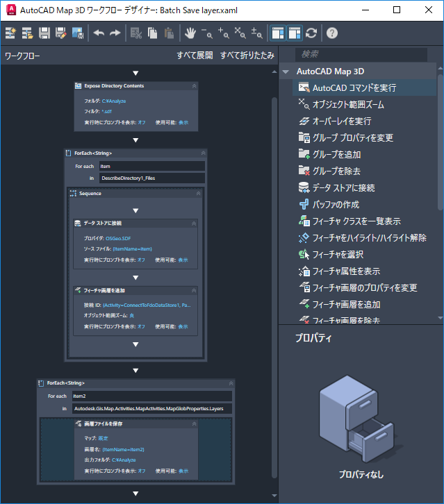Image resolution: width=444 pixels, height=504 pixels.
Task: Click the Item field of first ForEach
Action: coord(152,166)
